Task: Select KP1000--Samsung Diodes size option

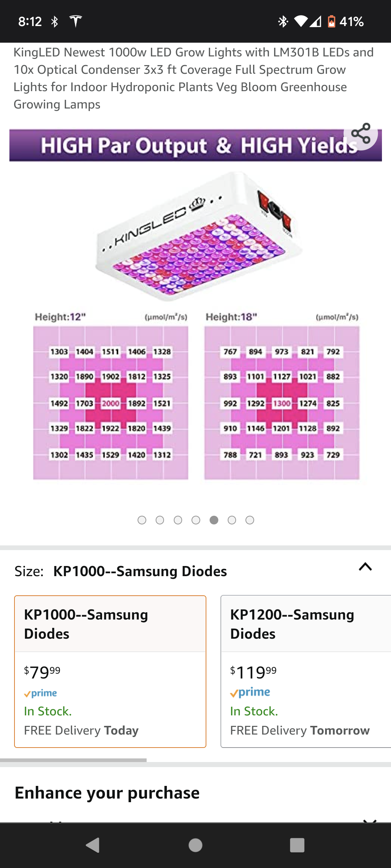Action: pos(110,671)
